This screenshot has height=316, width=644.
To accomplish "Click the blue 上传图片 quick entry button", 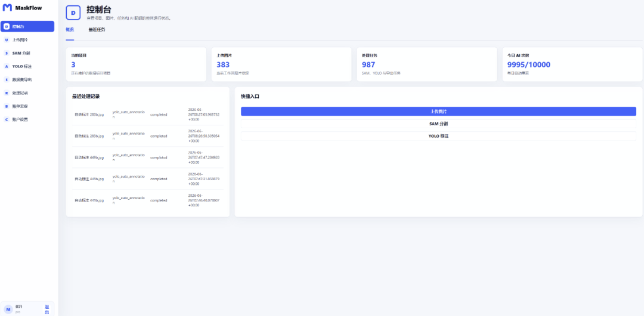I will tap(438, 111).
